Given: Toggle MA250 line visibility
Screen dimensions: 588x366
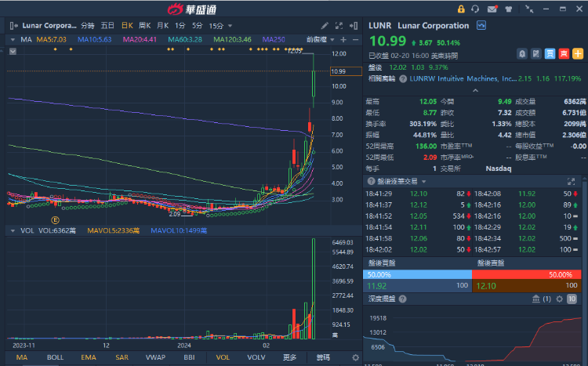Looking at the screenshot, I should tap(274, 39).
